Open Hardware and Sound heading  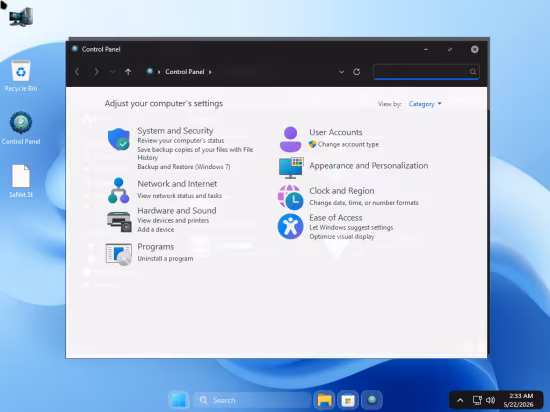(177, 211)
